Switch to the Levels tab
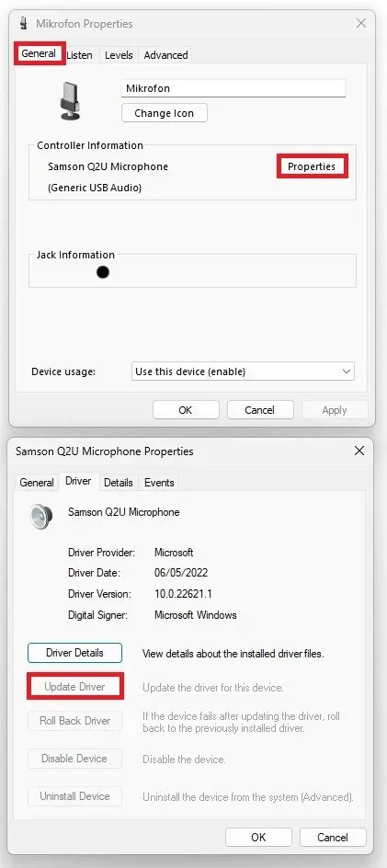Screen dimensions: 387x868 tap(119, 55)
